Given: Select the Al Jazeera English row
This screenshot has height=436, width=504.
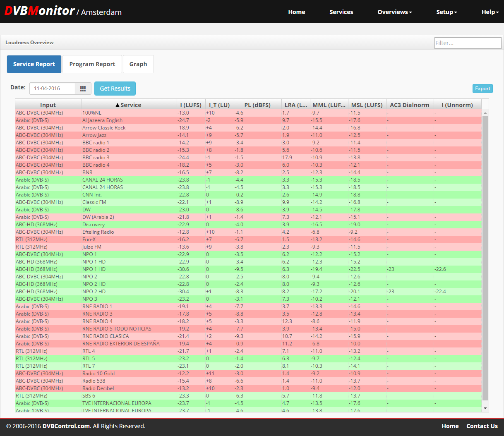Looking at the screenshot, I should (x=248, y=120).
